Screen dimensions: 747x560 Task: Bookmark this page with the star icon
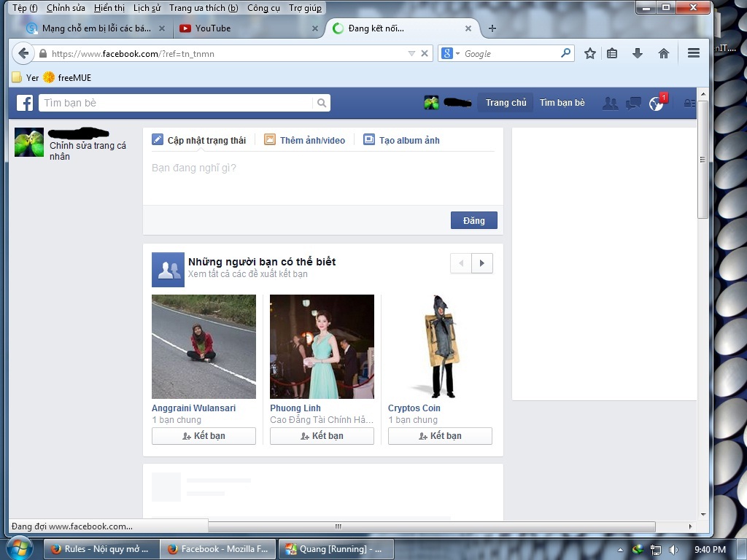[590, 53]
